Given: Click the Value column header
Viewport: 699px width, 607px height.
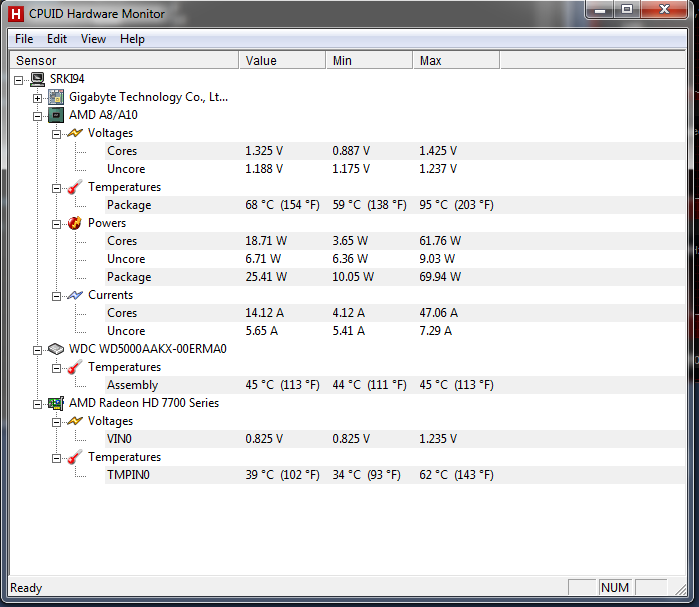Looking at the screenshot, I should [282, 60].
